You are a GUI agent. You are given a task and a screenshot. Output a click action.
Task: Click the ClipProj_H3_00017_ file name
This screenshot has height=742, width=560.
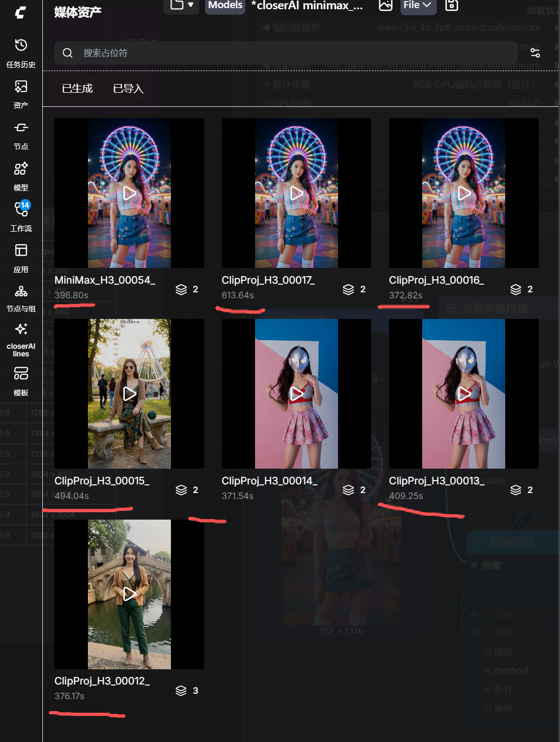tap(268, 280)
